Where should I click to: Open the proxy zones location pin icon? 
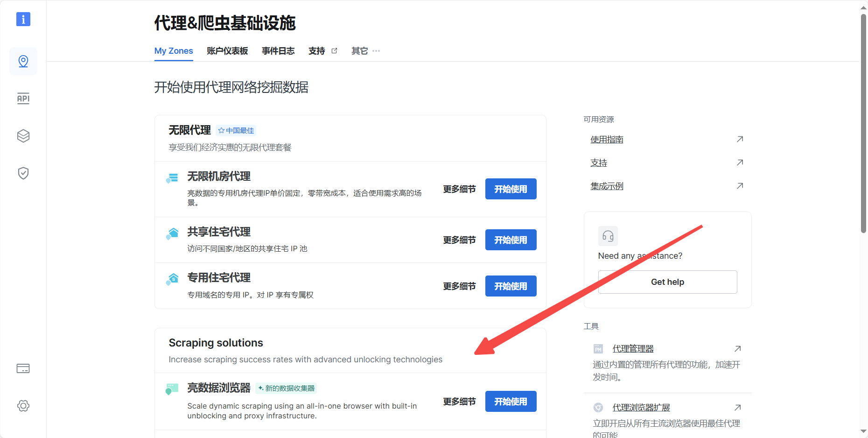point(23,61)
